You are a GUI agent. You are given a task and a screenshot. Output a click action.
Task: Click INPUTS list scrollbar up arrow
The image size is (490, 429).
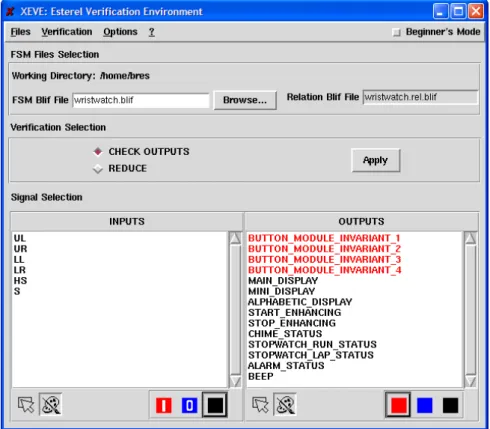click(x=235, y=238)
